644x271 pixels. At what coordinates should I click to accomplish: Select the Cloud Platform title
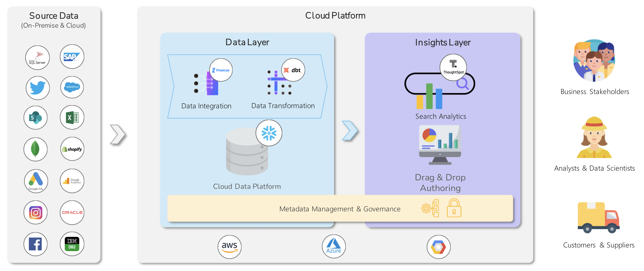coord(335,16)
